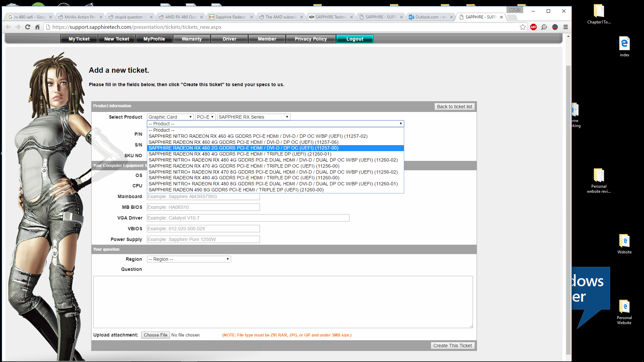
Task: Select NITRO RX 460 4G (11257-02) option
Action: [275, 136]
